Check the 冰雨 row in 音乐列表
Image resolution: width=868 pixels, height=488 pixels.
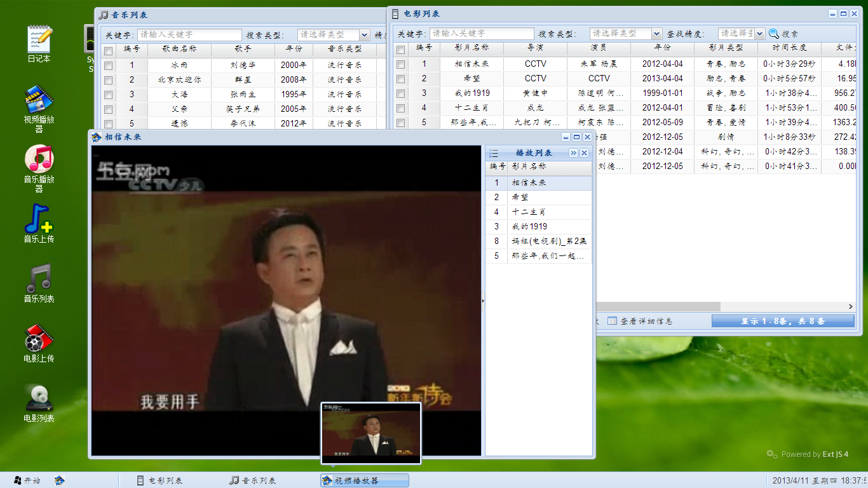108,65
